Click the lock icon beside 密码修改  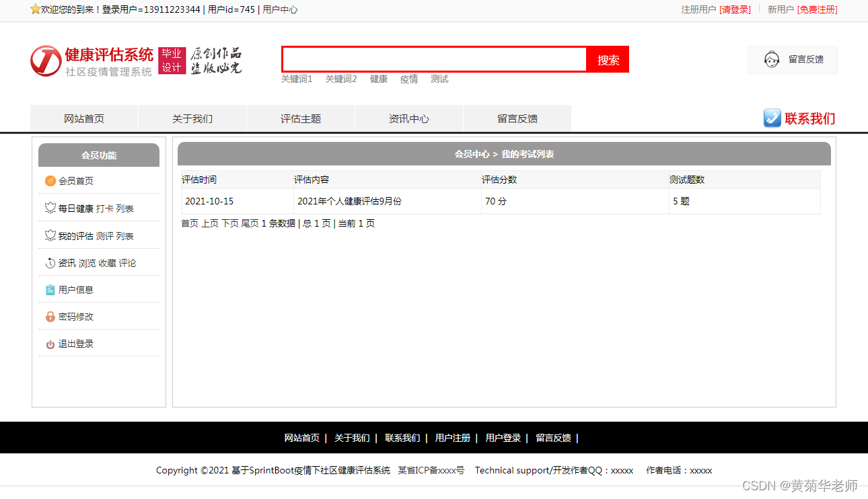50,317
